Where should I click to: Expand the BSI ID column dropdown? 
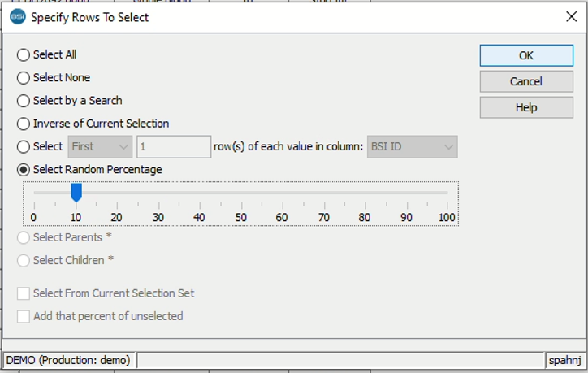click(x=413, y=147)
